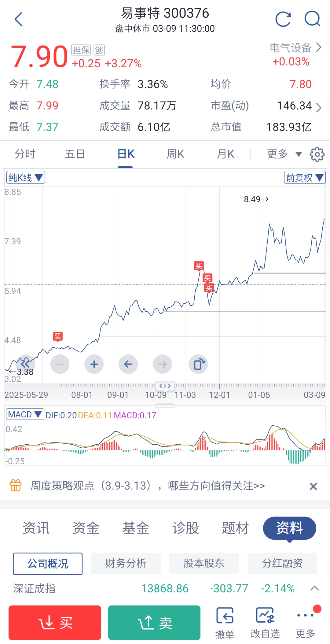Open the 前复权 adjustment dropdown

coord(305,177)
